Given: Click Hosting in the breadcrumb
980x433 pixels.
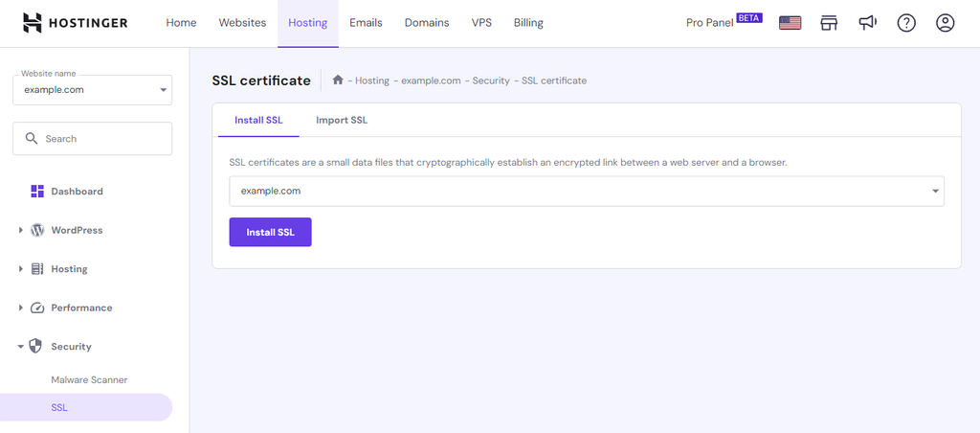Looking at the screenshot, I should 372,80.
